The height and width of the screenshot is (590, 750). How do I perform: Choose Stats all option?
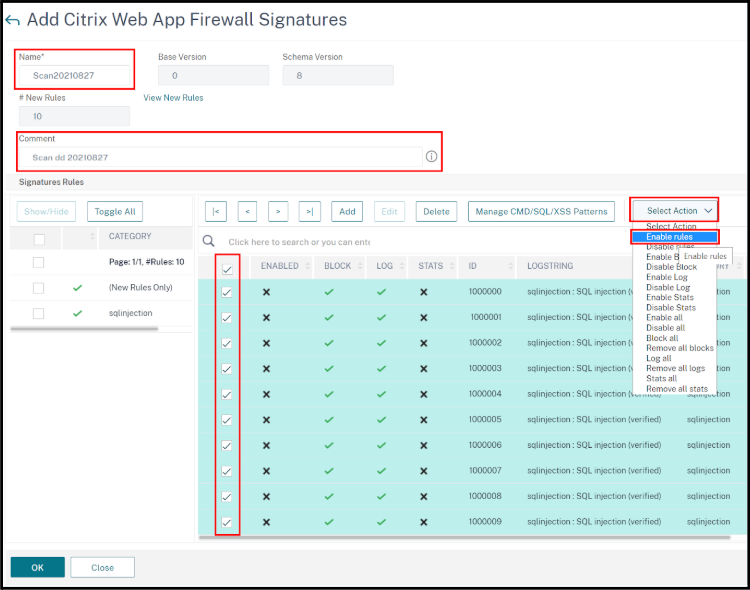[661, 378]
